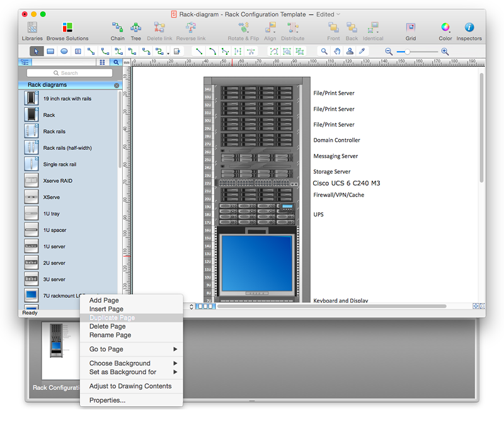Select Rename Page menu entry
This screenshot has height=434, width=504.
coord(110,335)
